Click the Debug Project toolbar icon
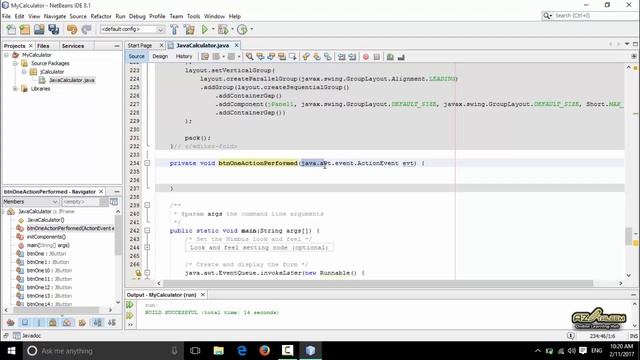The image size is (640, 360). (223, 29)
